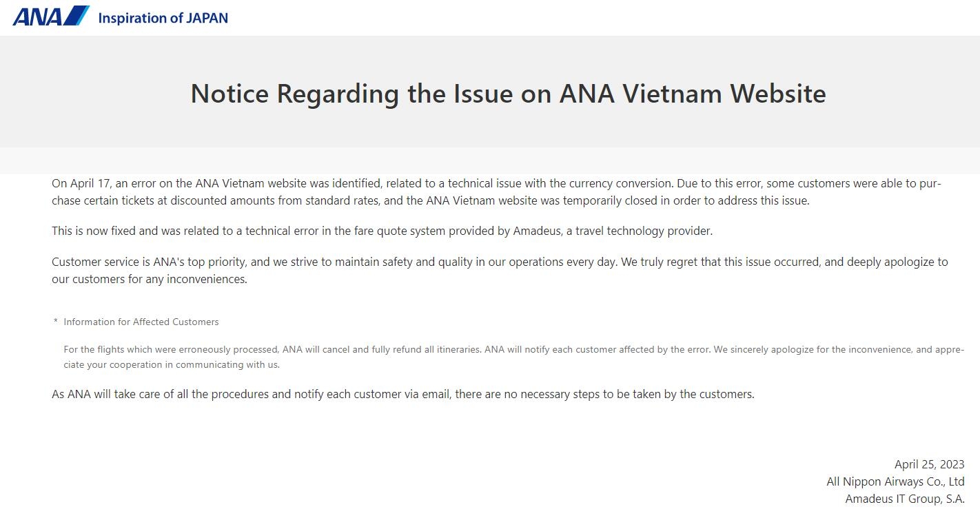Click "ciate your cooperation in communicating with us"

pos(172,364)
